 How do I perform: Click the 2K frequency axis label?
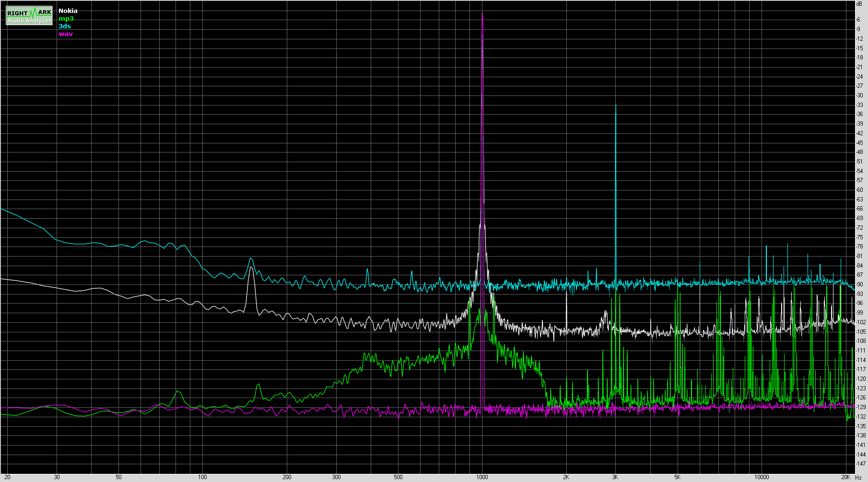click(x=566, y=477)
